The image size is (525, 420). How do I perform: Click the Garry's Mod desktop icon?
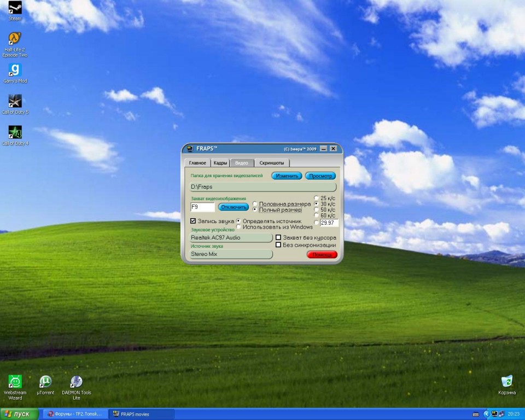click(x=15, y=71)
